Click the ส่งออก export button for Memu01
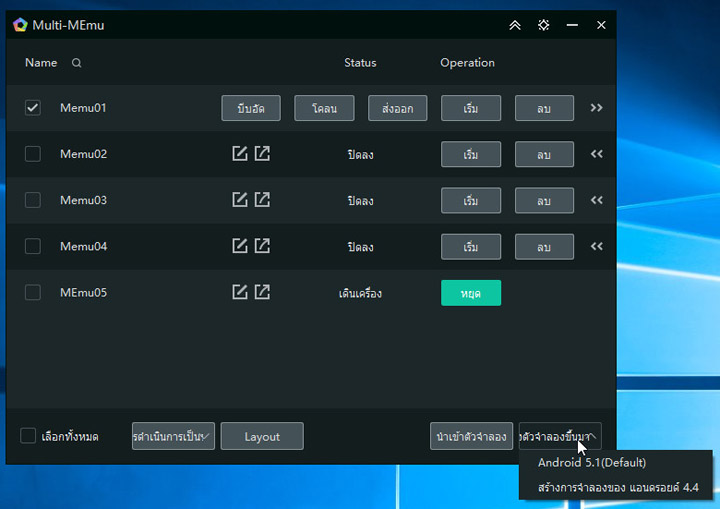Image resolution: width=720 pixels, height=509 pixels. [x=398, y=108]
